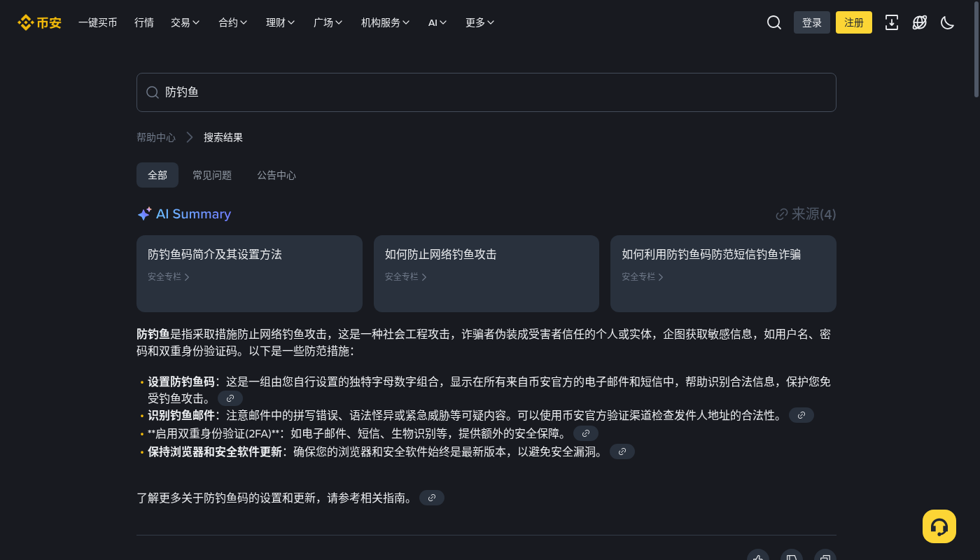Focus the search field containing 防钓鱼

pos(486,92)
